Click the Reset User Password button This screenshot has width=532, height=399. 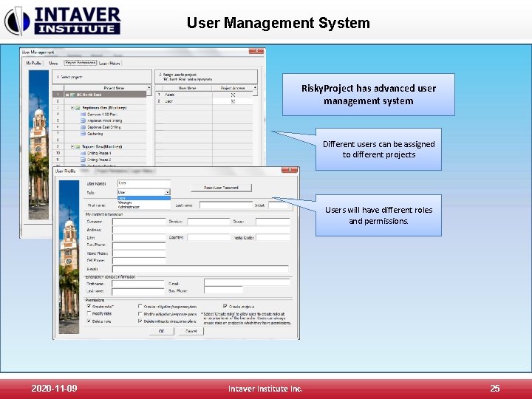(x=221, y=188)
